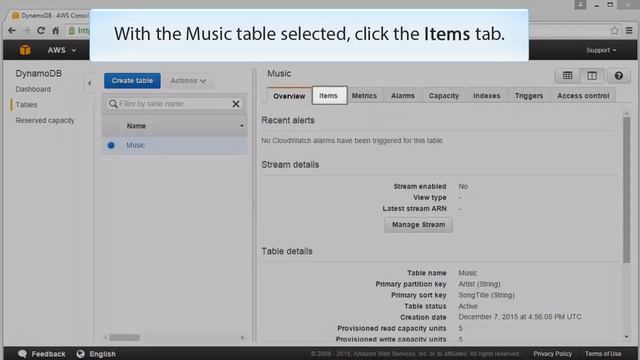Viewport: 640px width, 360px height.
Task: Switch to the Alarms tab
Action: tap(403, 96)
